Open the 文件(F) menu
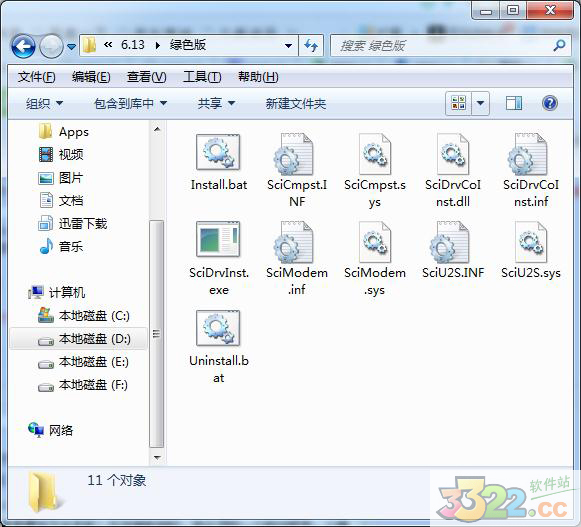 pos(37,77)
